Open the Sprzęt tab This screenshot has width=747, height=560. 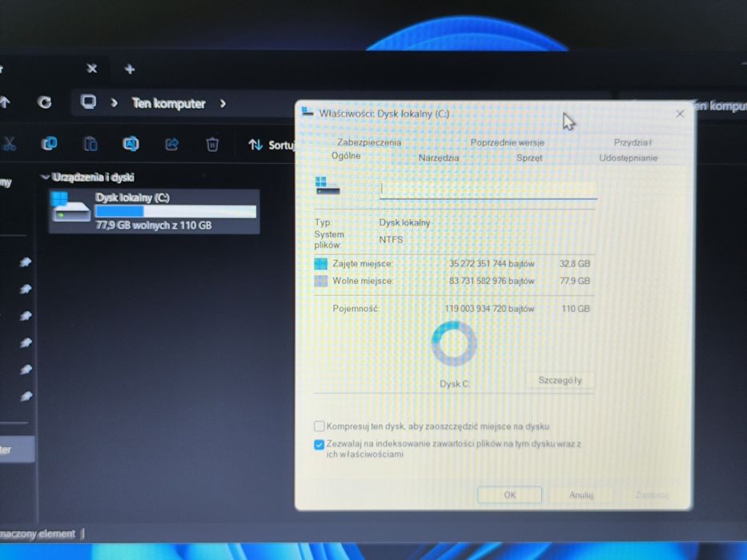pos(529,158)
